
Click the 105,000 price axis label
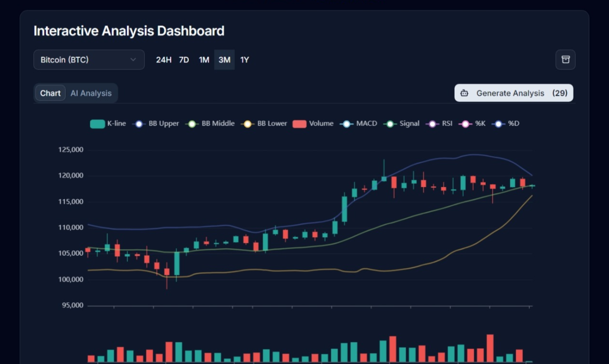point(71,253)
